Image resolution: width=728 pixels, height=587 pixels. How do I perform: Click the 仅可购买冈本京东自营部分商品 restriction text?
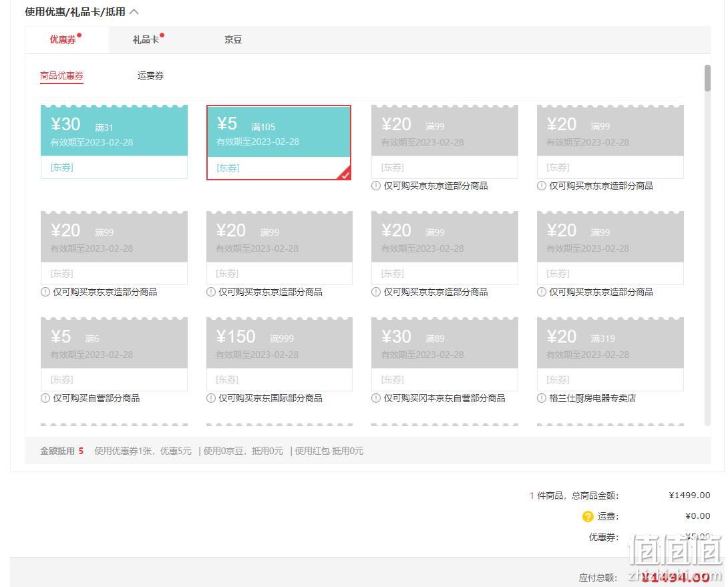[444, 398]
